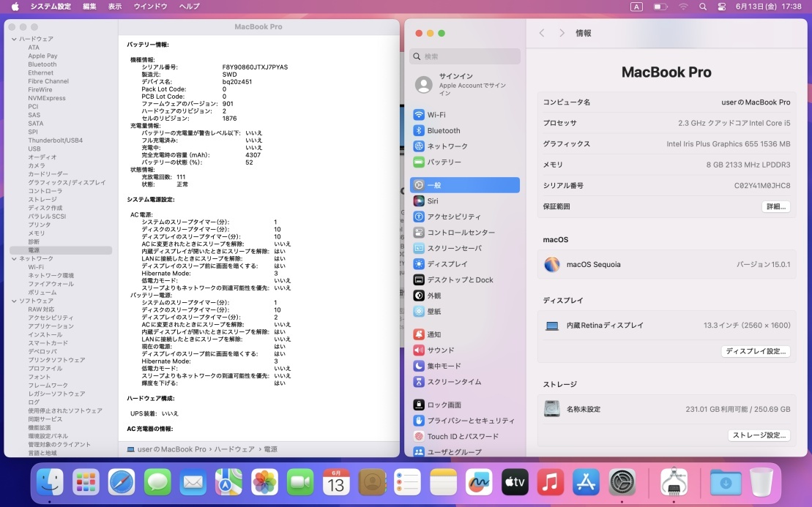Launch Music from the Dock
Screen dimensions: 812x507
coord(548,483)
